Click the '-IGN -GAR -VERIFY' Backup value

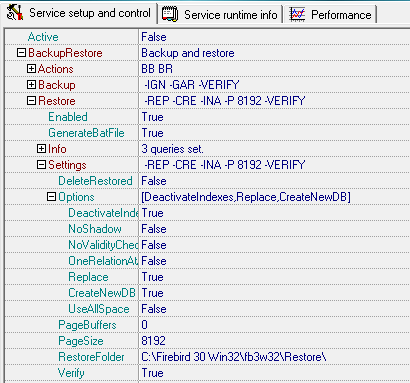(192, 85)
